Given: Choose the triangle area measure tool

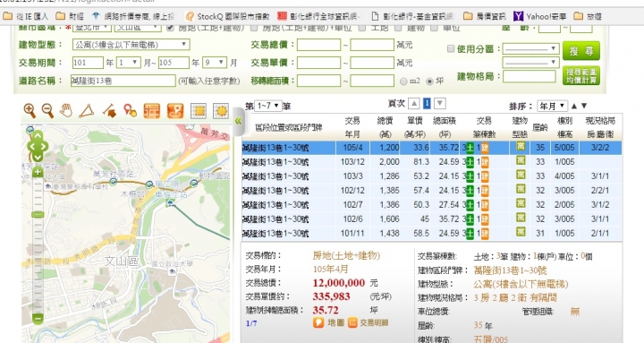Looking at the screenshot, I should pos(87,111).
